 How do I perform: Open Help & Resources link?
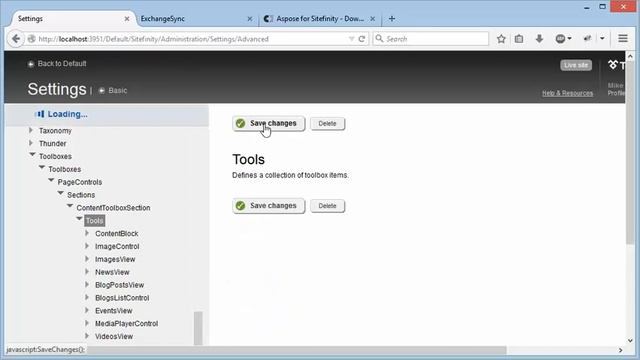pos(567,93)
